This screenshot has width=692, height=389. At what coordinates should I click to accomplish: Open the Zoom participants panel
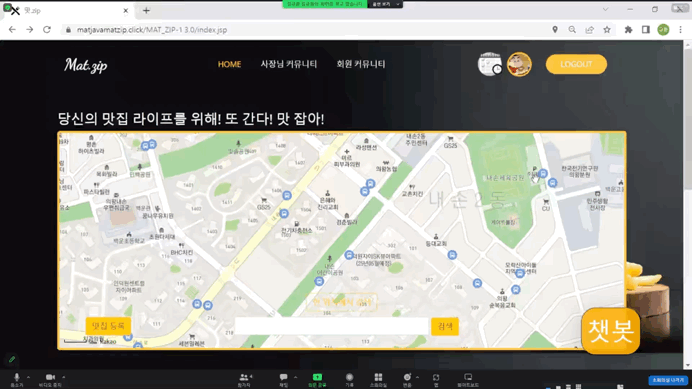244,379
